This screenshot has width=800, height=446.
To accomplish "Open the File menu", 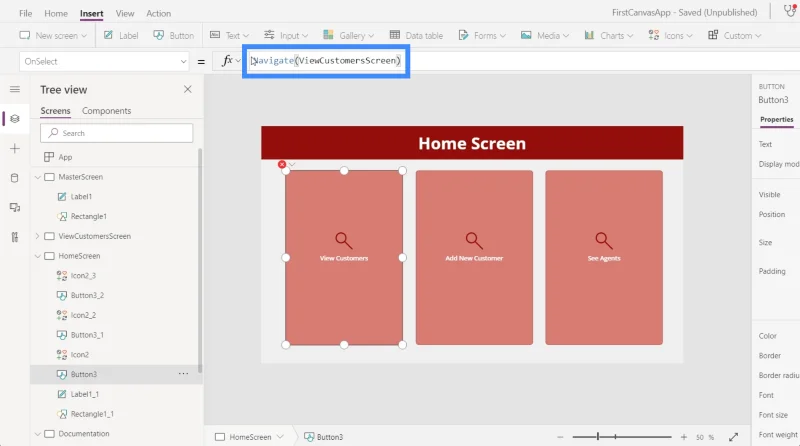I will [x=26, y=13].
